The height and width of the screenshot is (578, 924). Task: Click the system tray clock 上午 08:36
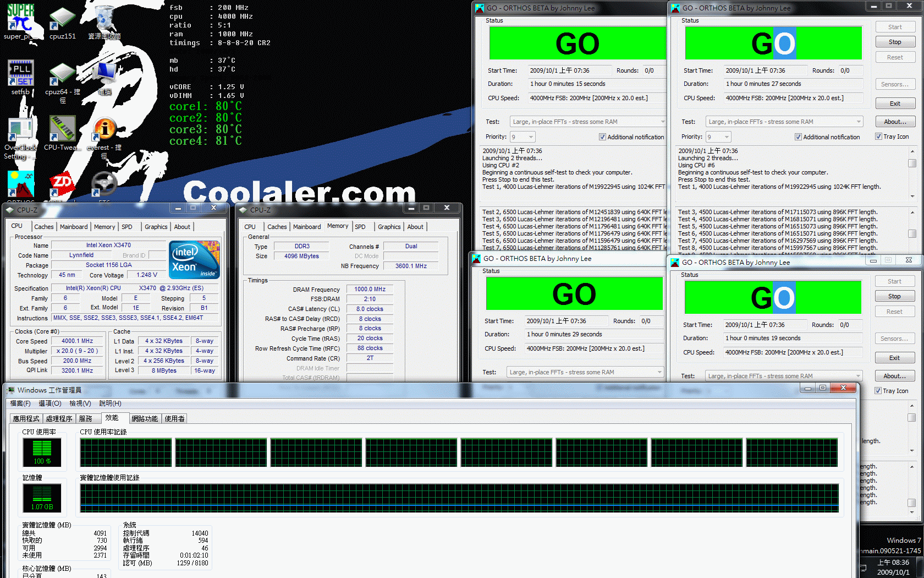(x=893, y=563)
